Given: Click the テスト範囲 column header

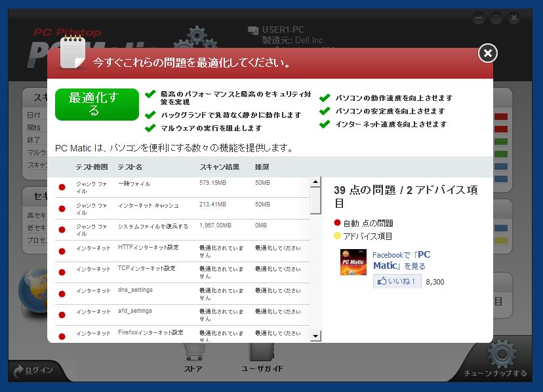Looking at the screenshot, I should [x=92, y=167].
